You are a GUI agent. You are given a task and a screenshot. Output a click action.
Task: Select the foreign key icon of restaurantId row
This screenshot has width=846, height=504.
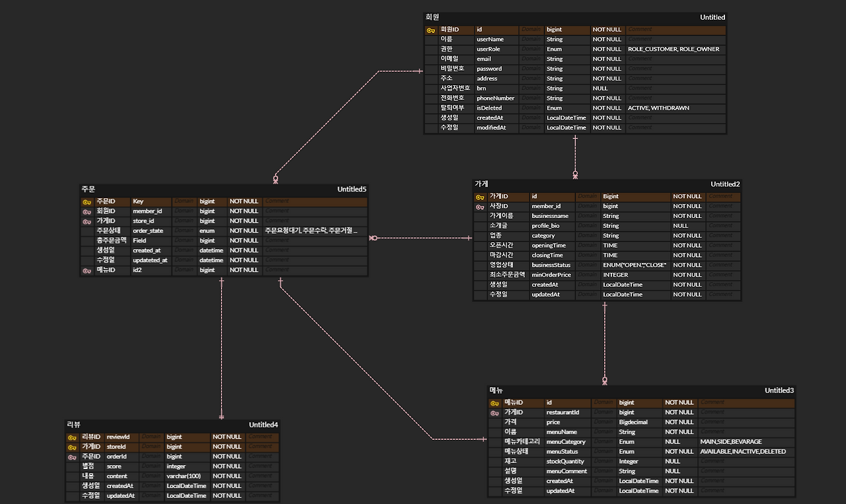(494, 414)
